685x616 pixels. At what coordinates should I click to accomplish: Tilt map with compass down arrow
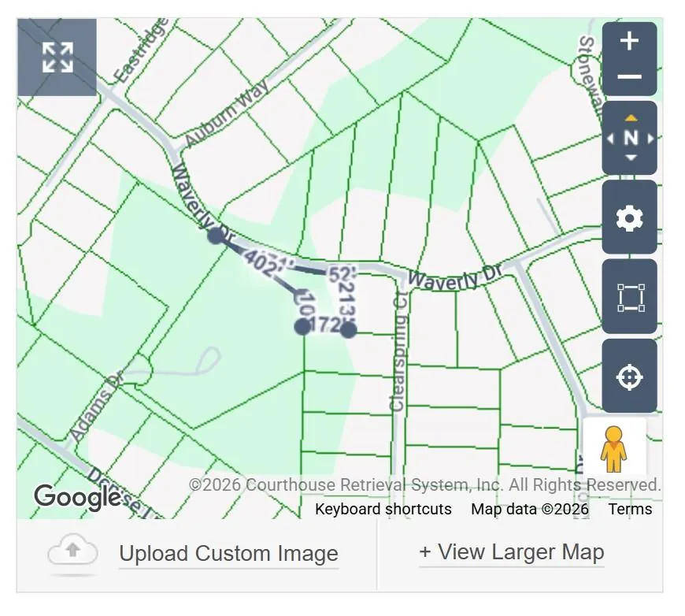pos(631,158)
